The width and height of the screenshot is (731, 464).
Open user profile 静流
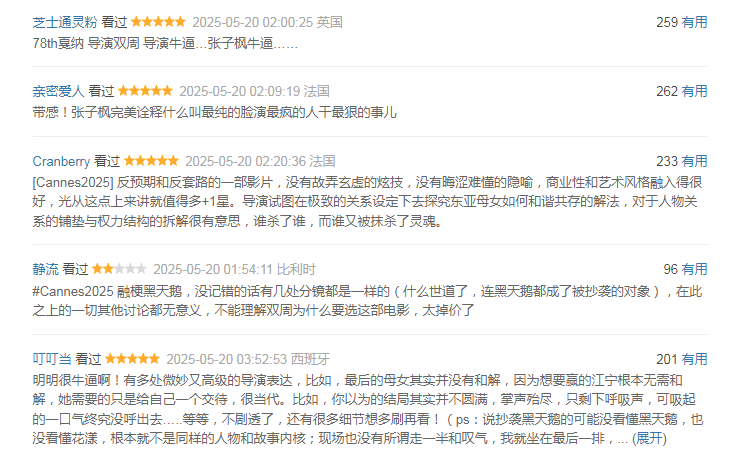coord(46,269)
